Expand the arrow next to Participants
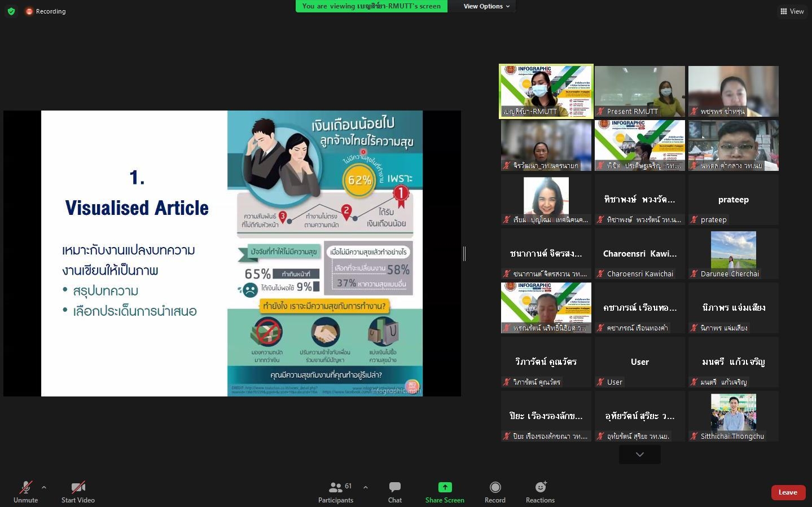This screenshot has height=507, width=812. point(365,487)
